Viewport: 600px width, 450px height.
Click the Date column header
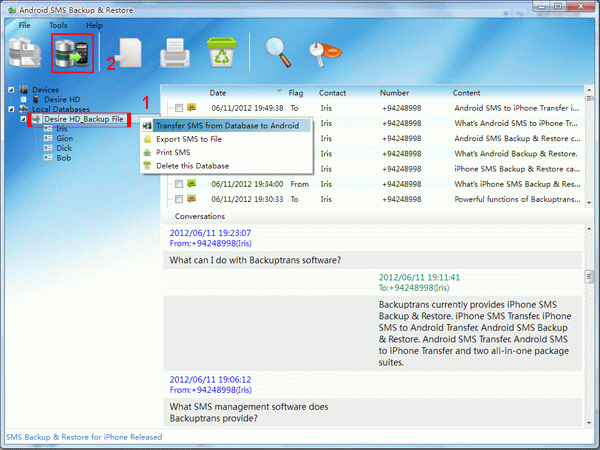pyautogui.click(x=218, y=93)
